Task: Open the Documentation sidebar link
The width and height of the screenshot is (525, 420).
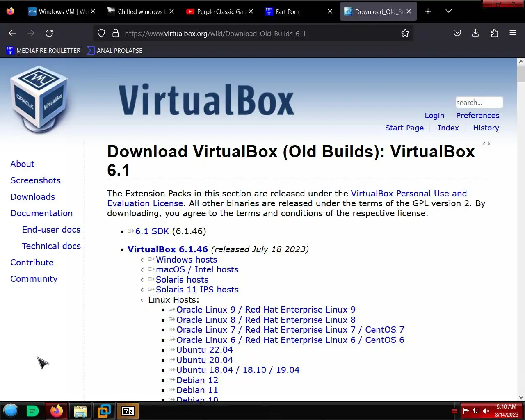Action: (x=41, y=213)
